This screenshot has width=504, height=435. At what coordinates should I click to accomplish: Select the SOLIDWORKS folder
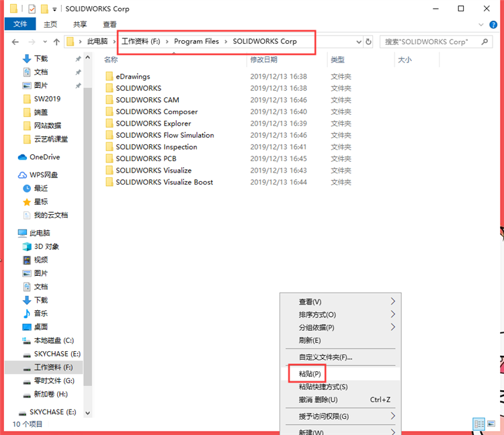pyautogui.click(x=138, y=89)
